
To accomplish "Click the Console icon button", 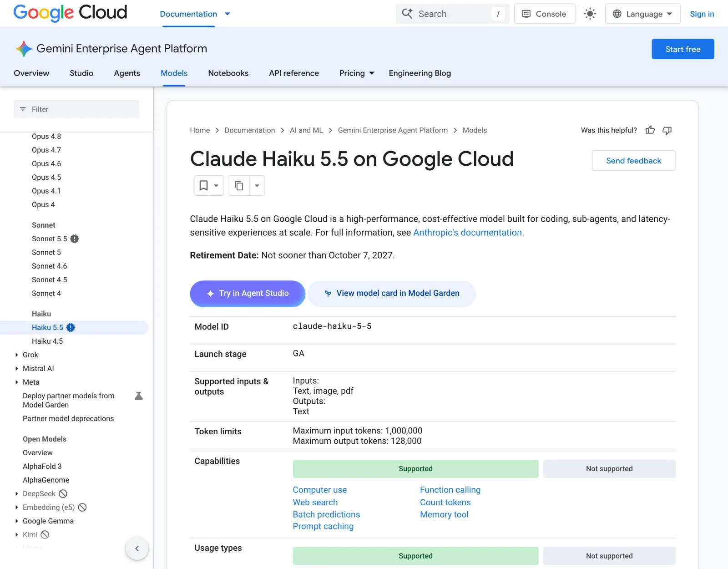I will click(x=545, y=14).
